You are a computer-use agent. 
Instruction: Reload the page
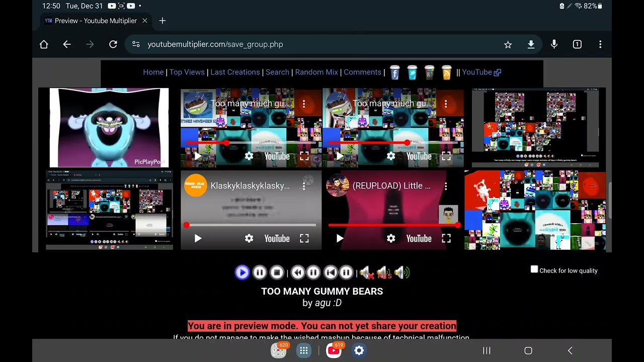[113, 44]
